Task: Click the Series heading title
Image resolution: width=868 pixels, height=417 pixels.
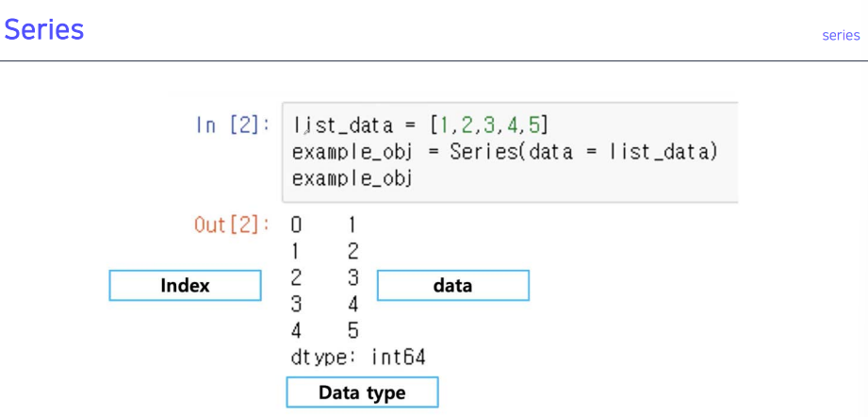Action: coord(44,29)
